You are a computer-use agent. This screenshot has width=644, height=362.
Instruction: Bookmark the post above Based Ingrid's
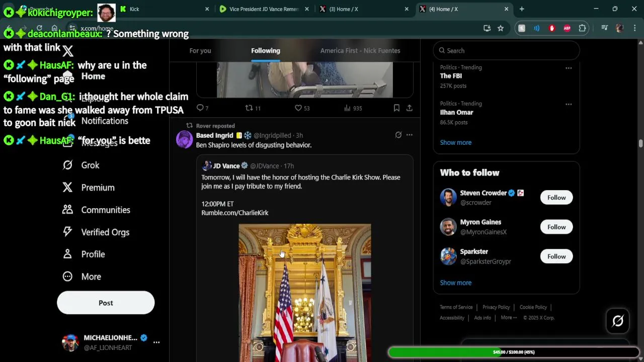[x=396, y=108]
